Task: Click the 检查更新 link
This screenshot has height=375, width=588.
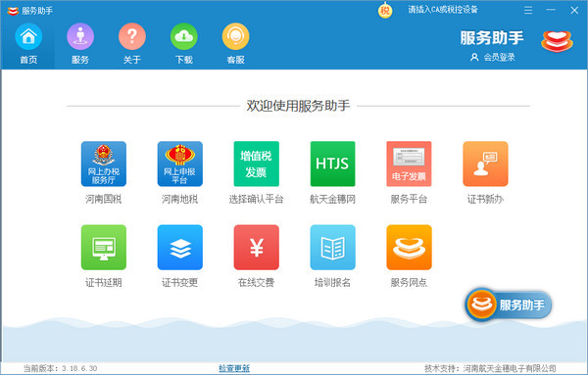Action: (234, 368)
